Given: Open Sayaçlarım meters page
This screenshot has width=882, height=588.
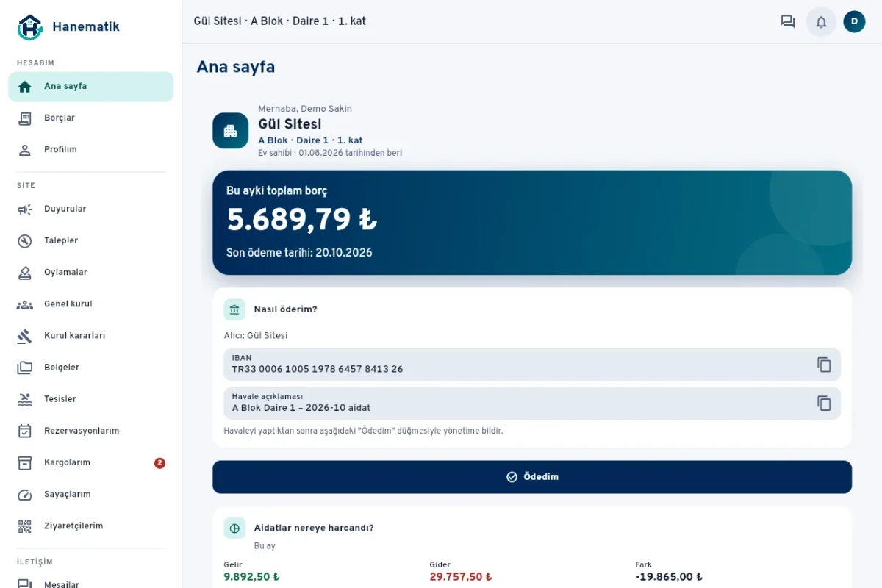Looking at the screenshot, I should click(x=91, y=495).
